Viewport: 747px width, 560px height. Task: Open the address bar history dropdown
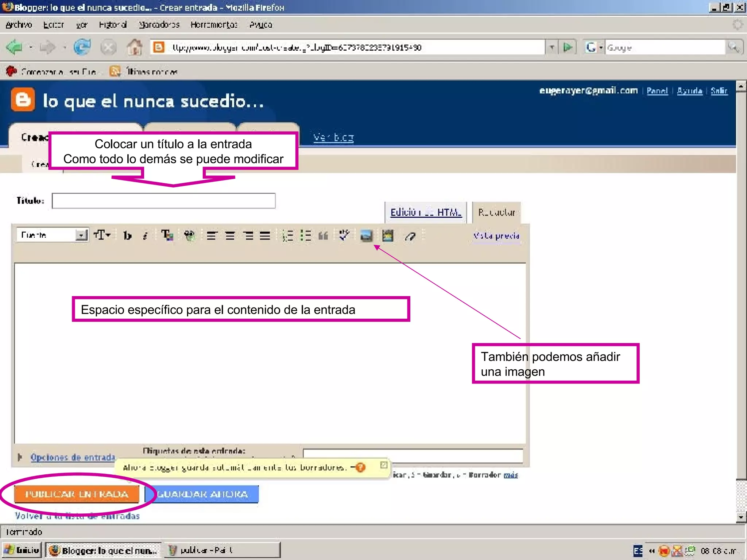552,47
